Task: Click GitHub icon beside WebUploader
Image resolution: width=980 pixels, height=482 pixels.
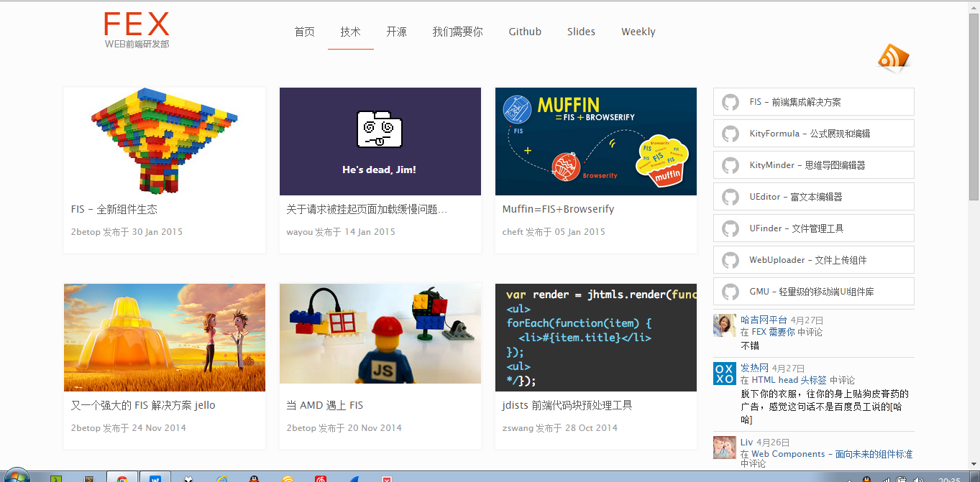Action: [731, 260]
